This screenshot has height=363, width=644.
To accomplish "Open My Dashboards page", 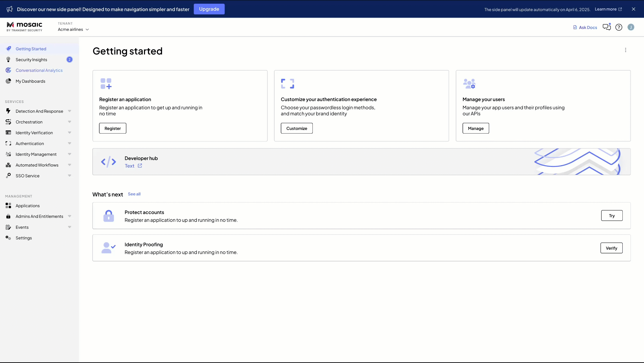I will coord(30,81).
